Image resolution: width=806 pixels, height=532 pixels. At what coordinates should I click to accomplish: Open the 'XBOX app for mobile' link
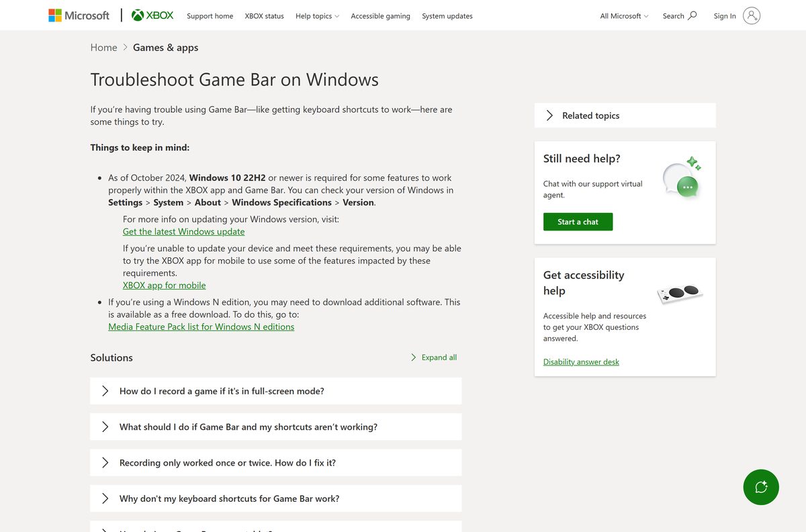click(164, 285)
